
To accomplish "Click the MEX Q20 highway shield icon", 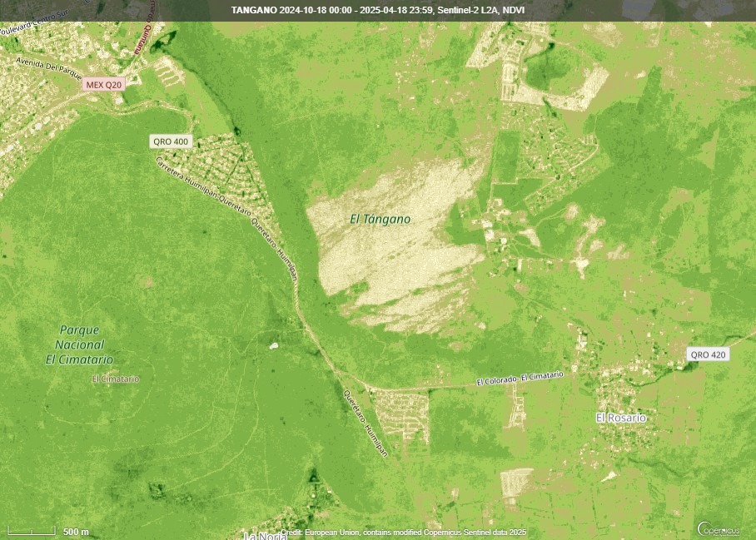I will click(x=103, y=84).
